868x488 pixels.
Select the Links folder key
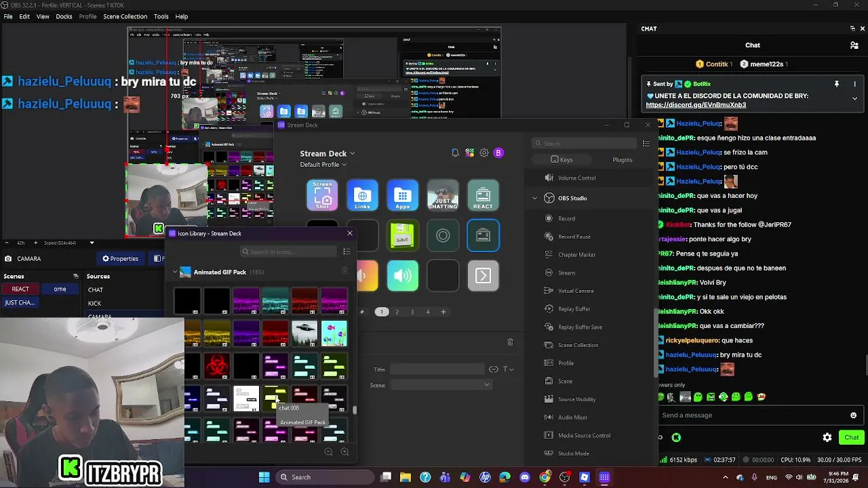pos(362,195)
